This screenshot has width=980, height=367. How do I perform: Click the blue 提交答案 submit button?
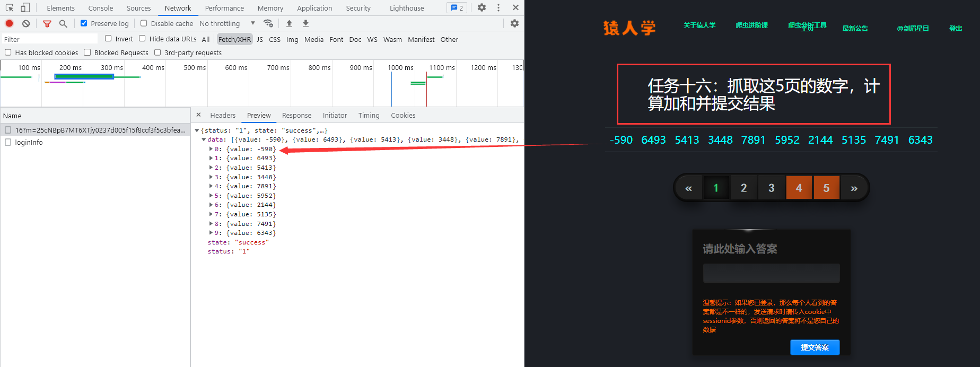click(815, 347)
